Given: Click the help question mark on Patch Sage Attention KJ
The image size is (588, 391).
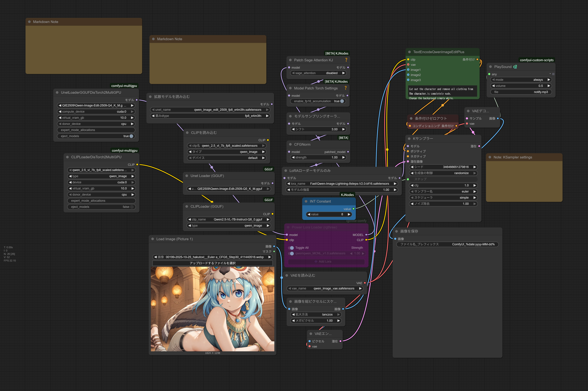Looking at the screenshot, I should click(346, 60).
